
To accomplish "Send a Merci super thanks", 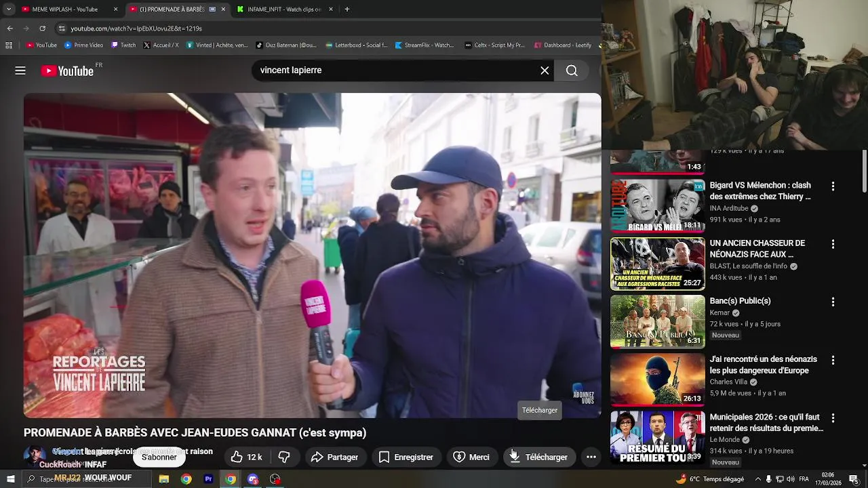I will (x=471, y=457).
